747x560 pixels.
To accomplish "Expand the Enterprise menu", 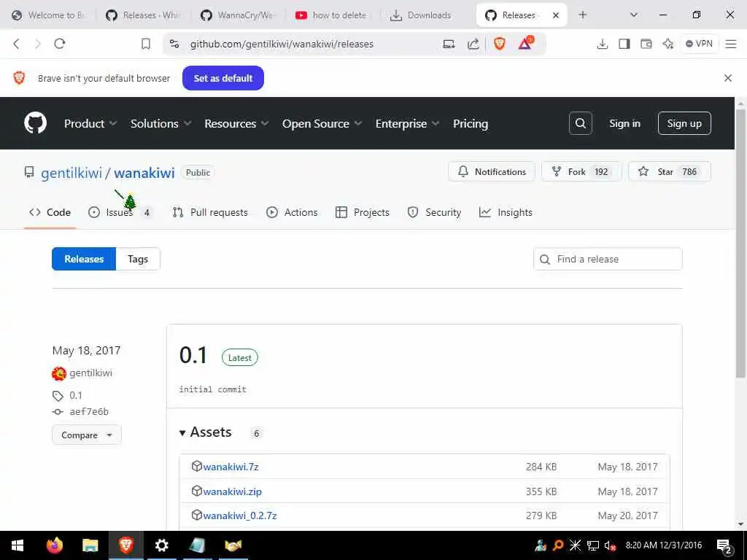I will (x=407, y=123).
